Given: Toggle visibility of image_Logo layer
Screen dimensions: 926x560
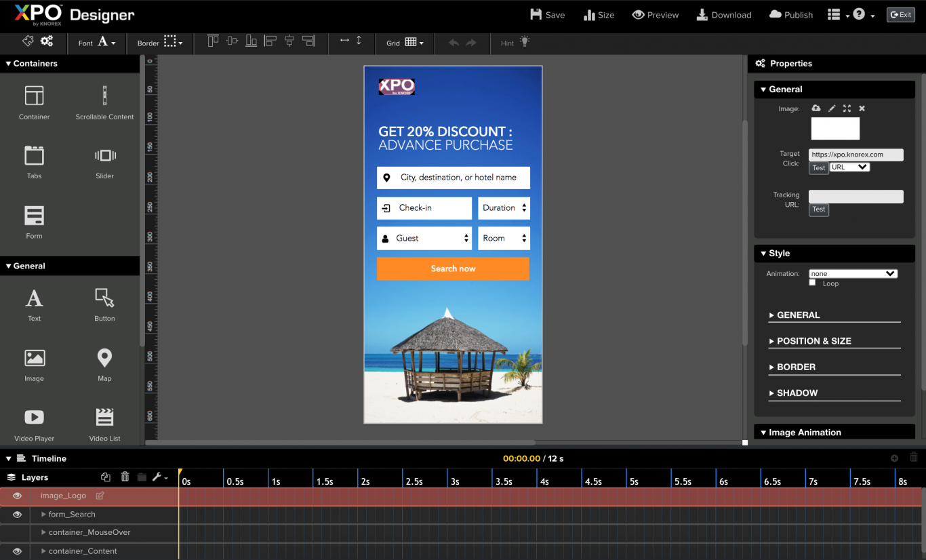Looking at the screenshot, I should point(17,496).
